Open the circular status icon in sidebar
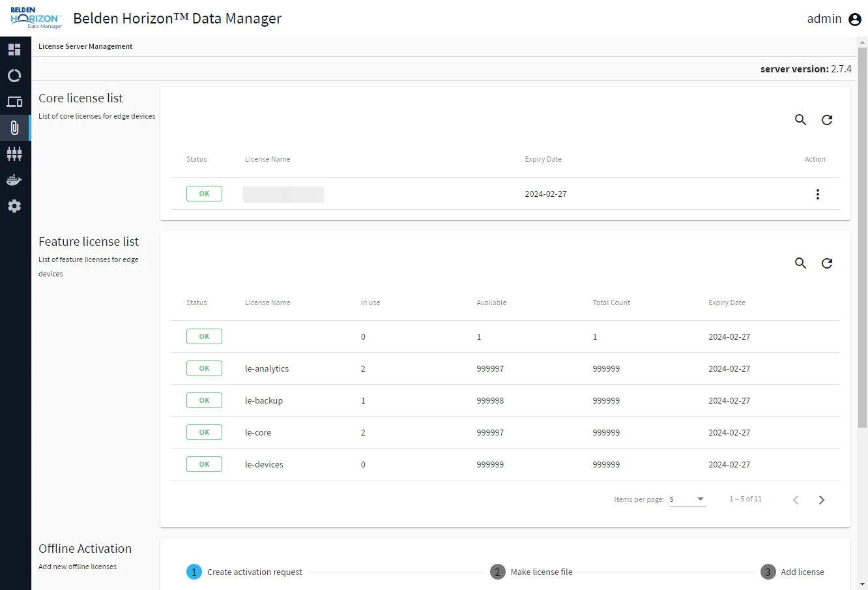The image size is (868, 590). [x=14, y=76]
